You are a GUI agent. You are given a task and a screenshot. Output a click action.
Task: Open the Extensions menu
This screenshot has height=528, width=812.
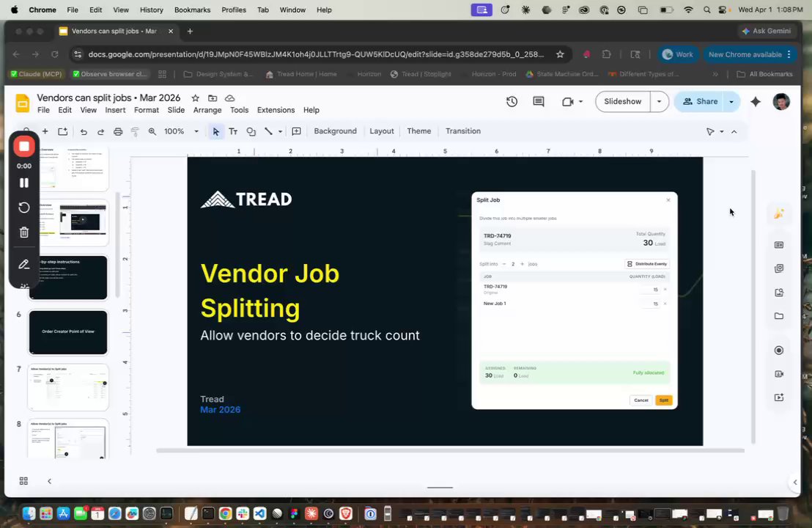(276, 110)
